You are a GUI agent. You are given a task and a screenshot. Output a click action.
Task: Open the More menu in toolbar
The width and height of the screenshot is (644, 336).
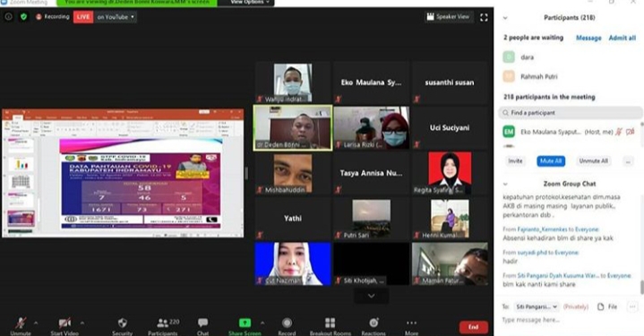(411, 323)
